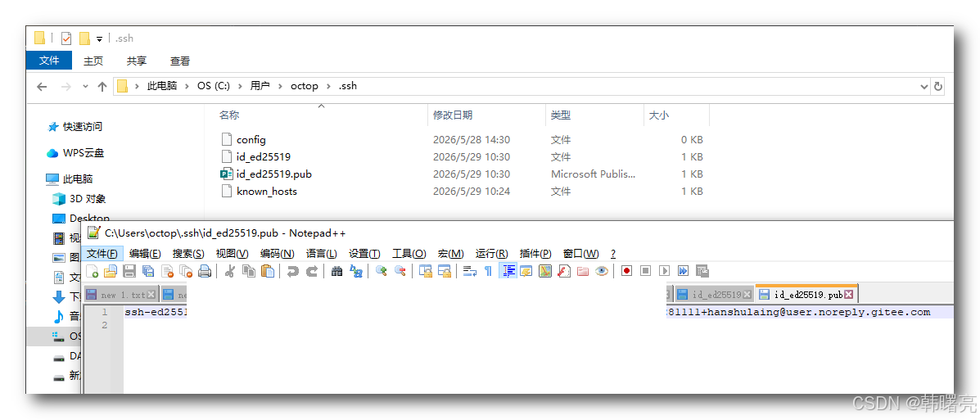Open the 语言(L) menu
Screen dimensions: 980x420
click(321, 254)
